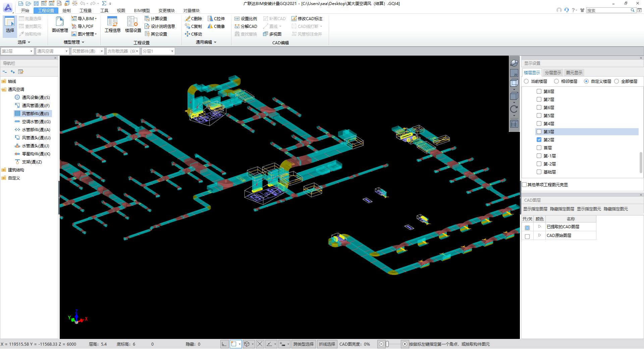Uncheck the 第2层 floor checkbox
The height and width of the screenshot is (349, 644).
pos(539,140)
